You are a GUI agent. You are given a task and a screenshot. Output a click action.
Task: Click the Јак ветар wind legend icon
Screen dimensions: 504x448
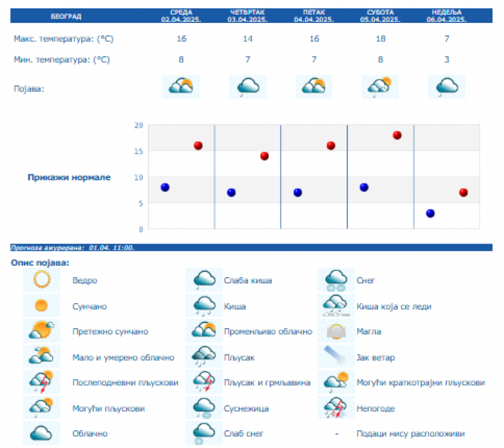[x=336, y=357]
